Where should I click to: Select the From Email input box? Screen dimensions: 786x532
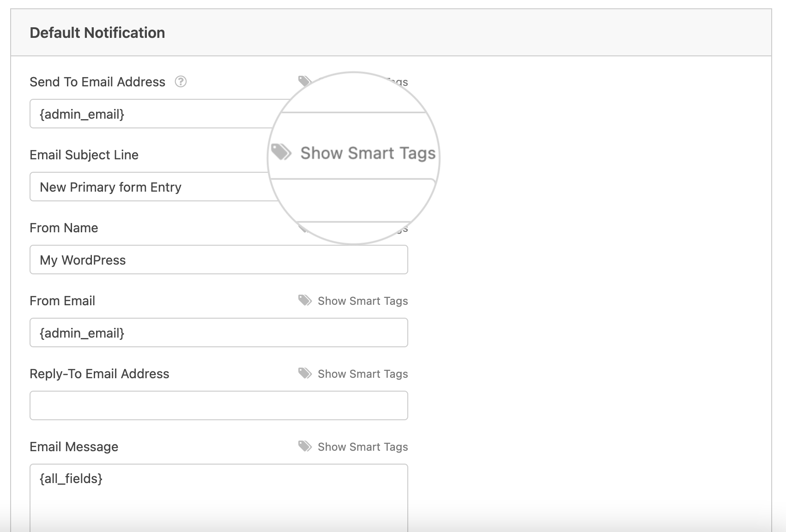[219, 332]
